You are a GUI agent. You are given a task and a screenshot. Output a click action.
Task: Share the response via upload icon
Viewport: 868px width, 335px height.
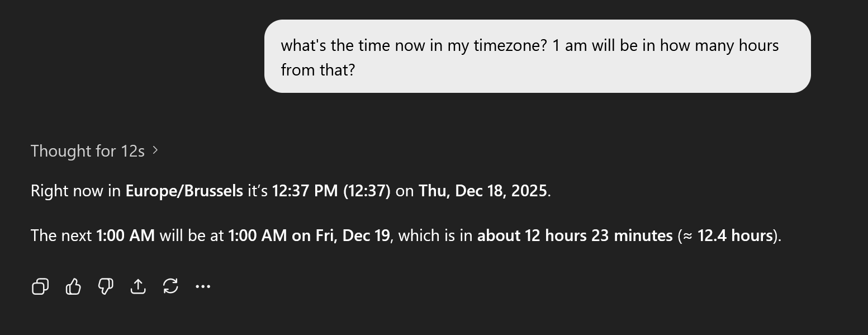138,287
